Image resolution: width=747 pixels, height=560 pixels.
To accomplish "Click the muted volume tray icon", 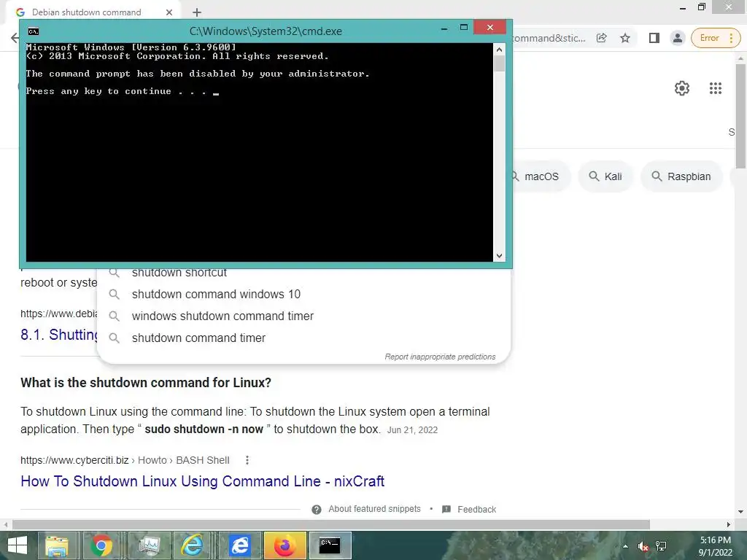I will point(643,546).
